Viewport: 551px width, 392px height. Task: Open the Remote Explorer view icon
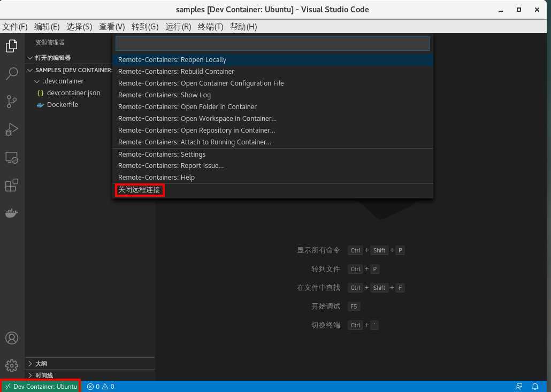pyautogui.click(x=12, y=157)
